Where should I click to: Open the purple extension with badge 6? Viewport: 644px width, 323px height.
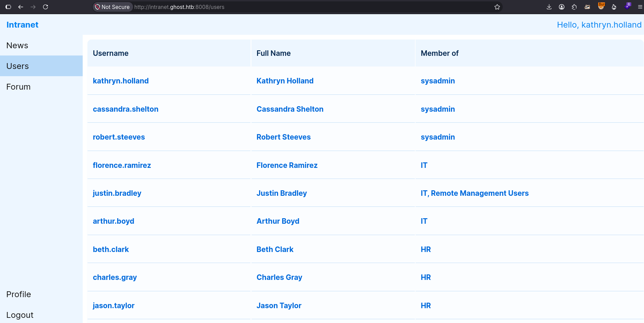coord(627,6)
